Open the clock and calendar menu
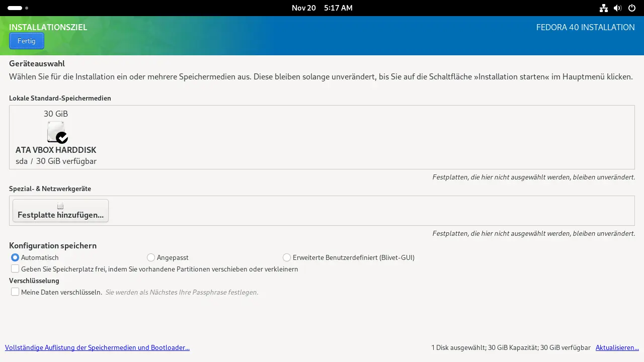Viewport: 644px width, 362px height. (x=322, y=8)
